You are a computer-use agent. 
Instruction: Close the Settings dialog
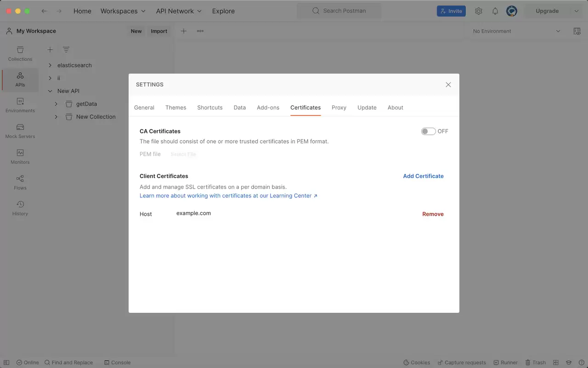(x=448, y=85)
